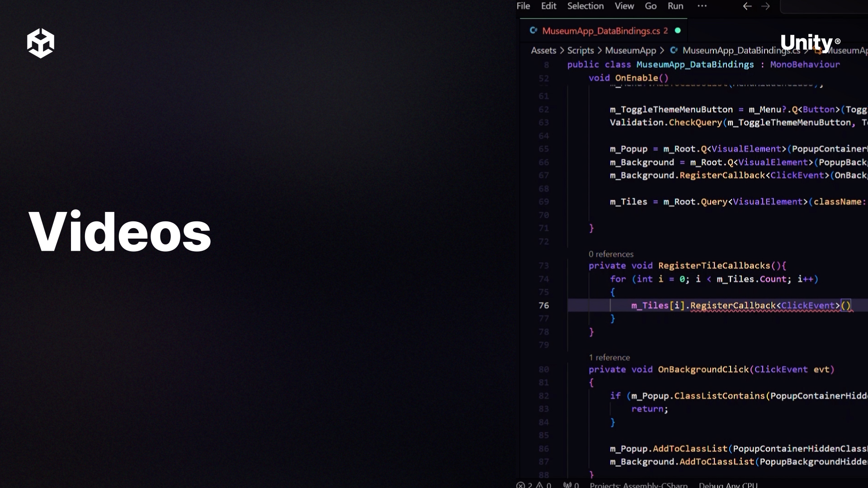The image size is (868, 488).
Task: Select the MuseumApp_DataBindings.cs tab
Action: coord(601,31)
